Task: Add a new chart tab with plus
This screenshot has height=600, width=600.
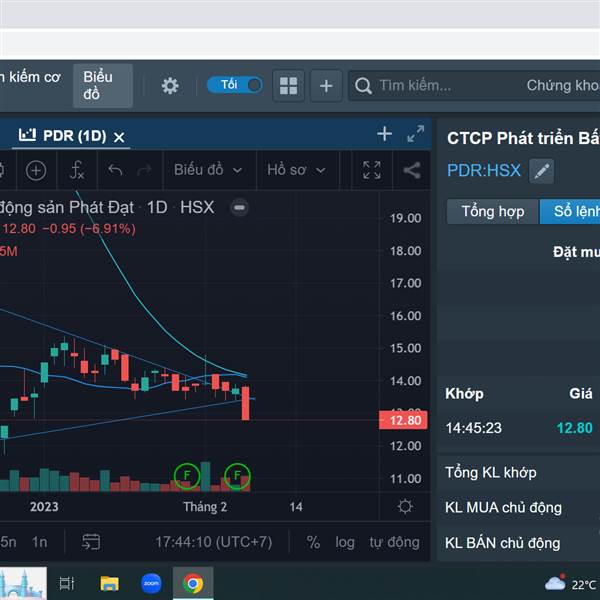Action: (x=385, y=134)
